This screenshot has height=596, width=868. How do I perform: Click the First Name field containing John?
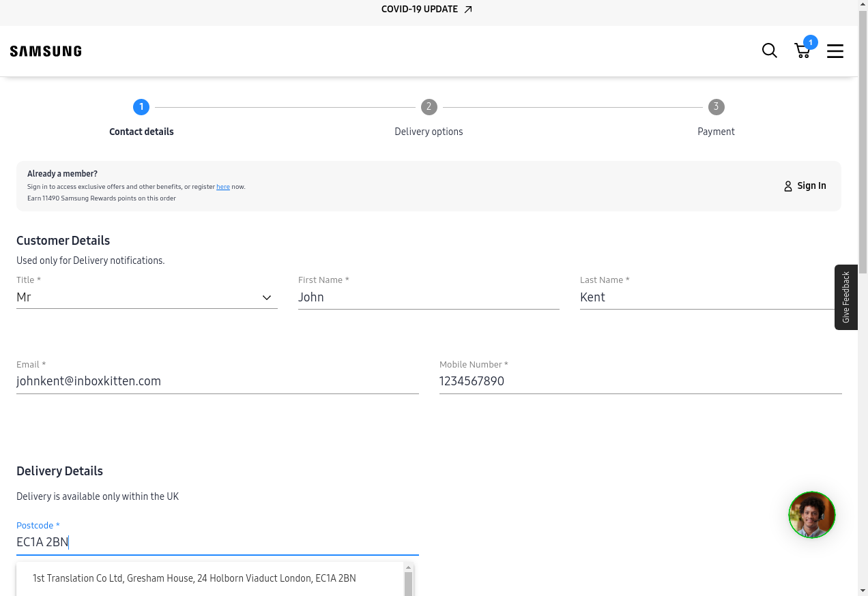point(428,297)
